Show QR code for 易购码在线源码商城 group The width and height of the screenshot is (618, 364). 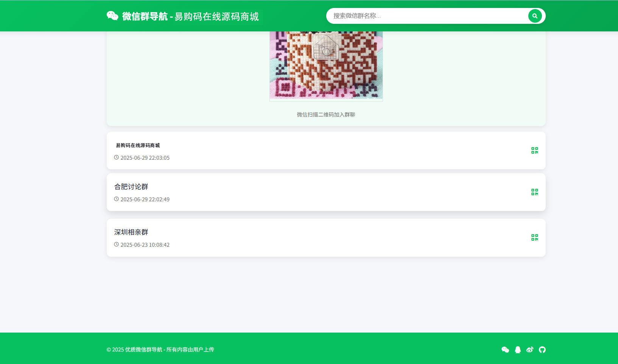(534, 151)
